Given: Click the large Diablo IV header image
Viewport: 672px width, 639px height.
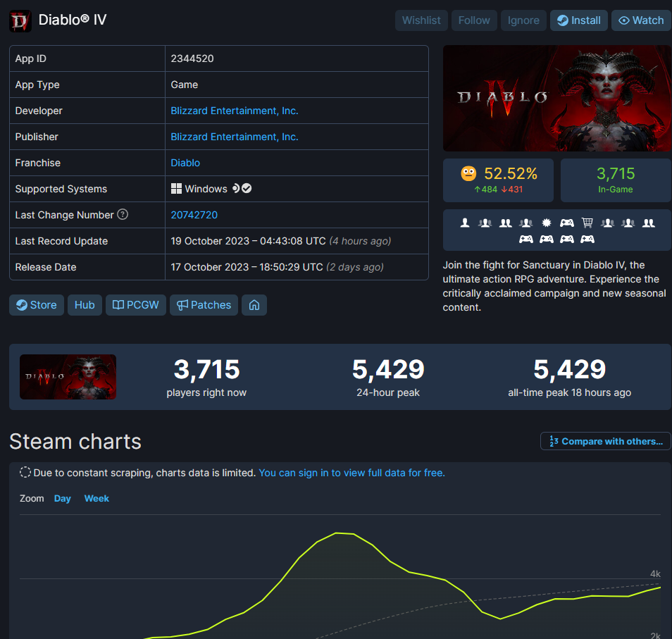Looking at the screenshot, I should point(556,98).
